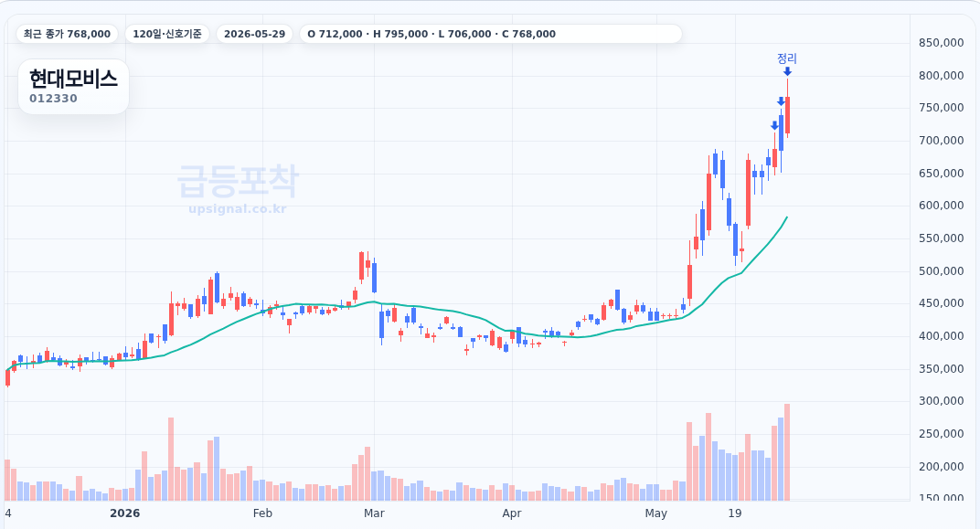Click the May label on time axis

pos(656,513)
